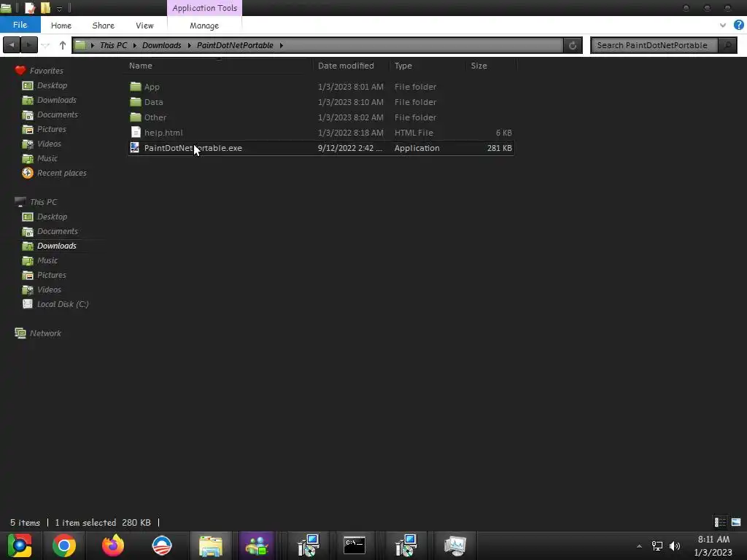Open Network in navigation pane
Viewport: 747px width, 560px height.
coord(38,333)
